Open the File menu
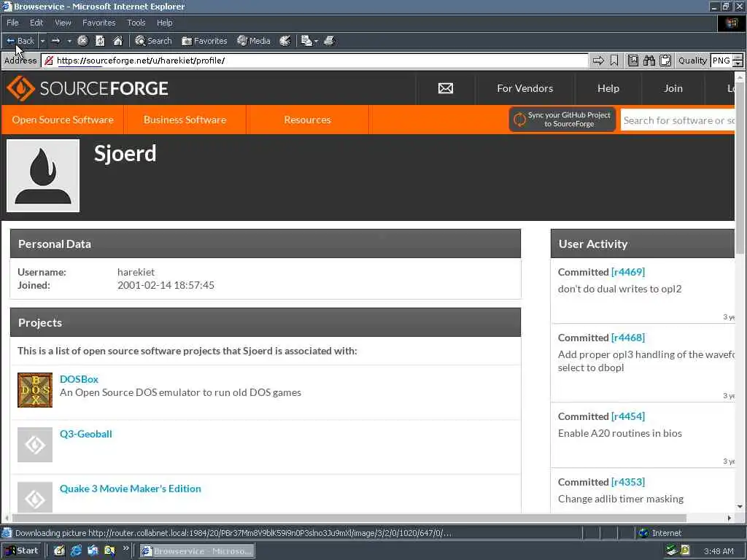 pos(12,23)
